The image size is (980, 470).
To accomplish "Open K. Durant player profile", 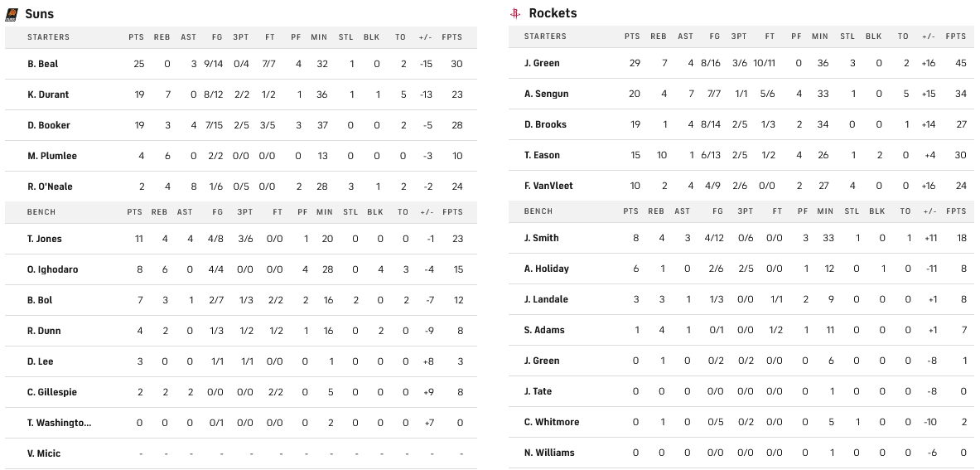I will pos(48,94).
